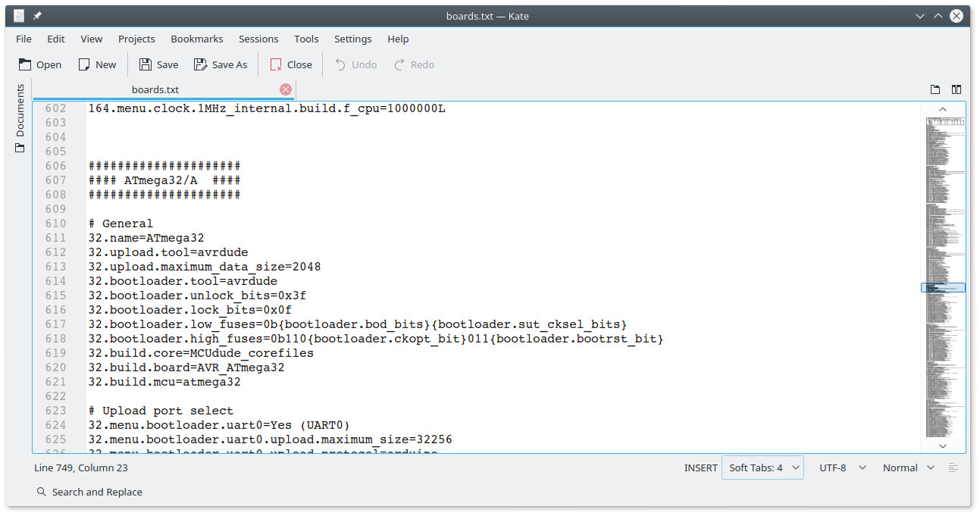Save the current file
980x516 pixels.
click(x=158, y=64)
